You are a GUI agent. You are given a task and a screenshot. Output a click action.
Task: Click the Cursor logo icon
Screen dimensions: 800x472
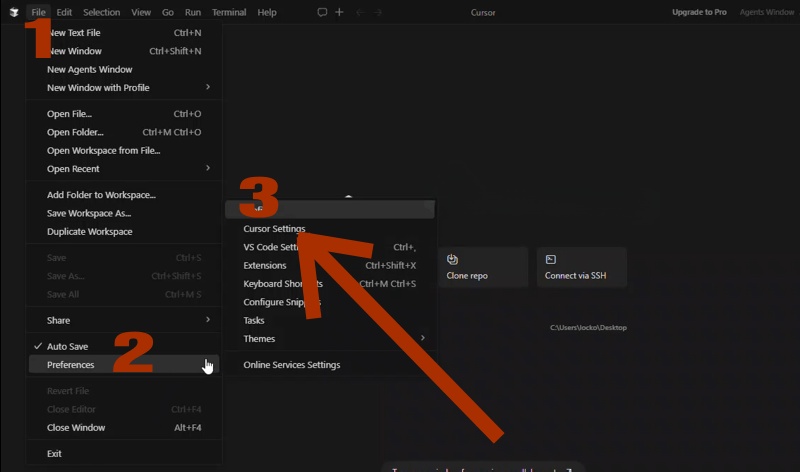coord(14,12)
